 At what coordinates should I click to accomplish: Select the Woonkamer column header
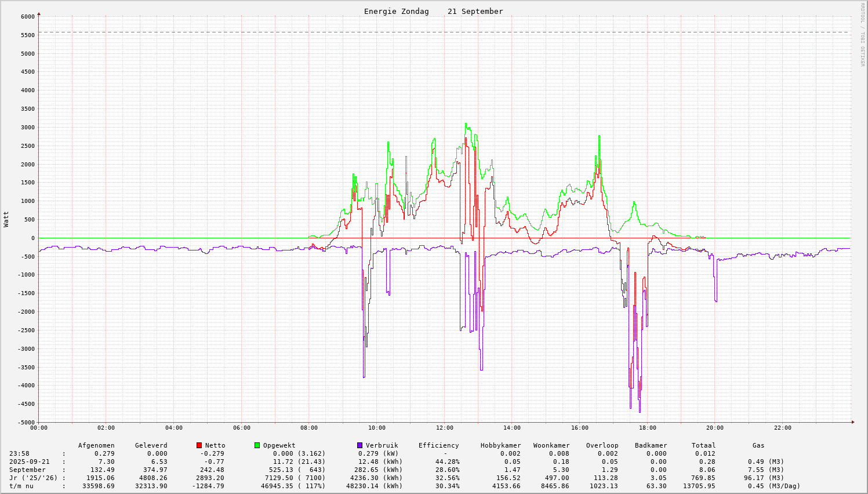pyautogui.click(x=551, y=445)
